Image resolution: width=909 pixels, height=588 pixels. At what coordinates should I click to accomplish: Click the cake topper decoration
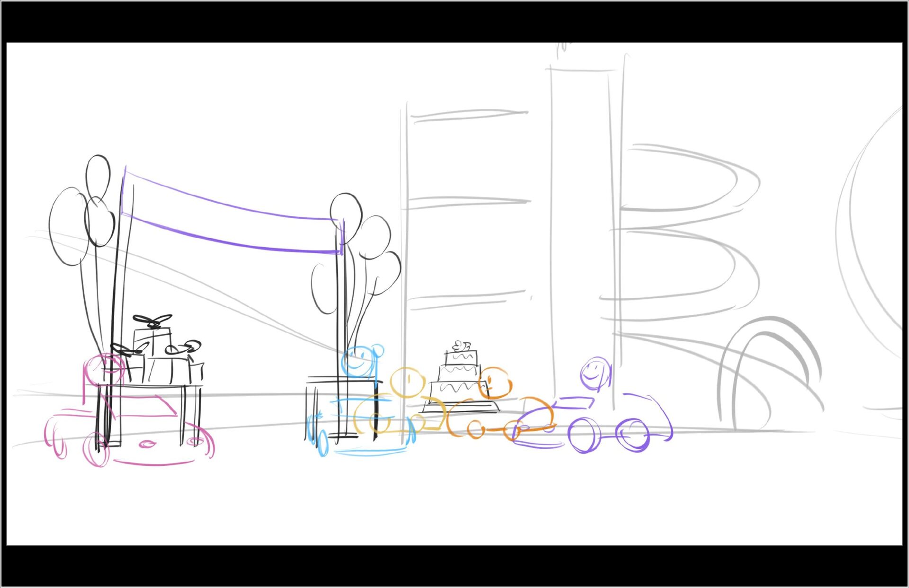(461, 346)
